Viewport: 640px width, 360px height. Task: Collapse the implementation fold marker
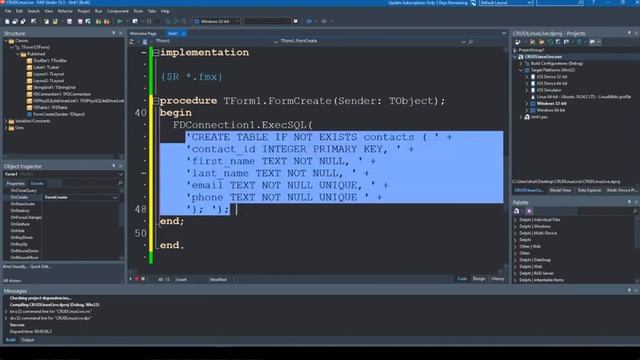(x=156, y=53)
